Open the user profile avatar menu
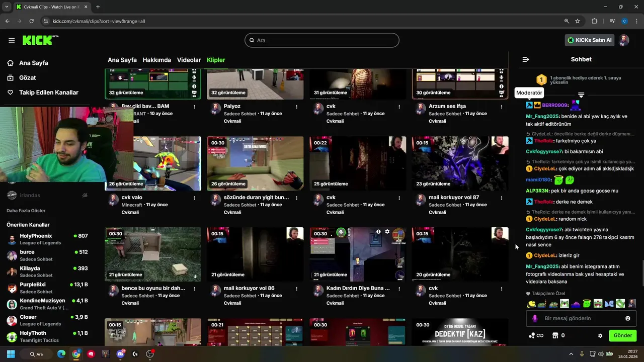Viewport: 644px width, 362px height. [x=624, y=40]
